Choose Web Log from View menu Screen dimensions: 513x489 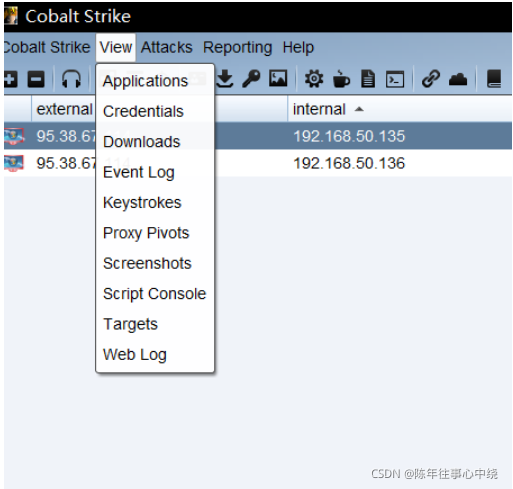coord(155,354)
